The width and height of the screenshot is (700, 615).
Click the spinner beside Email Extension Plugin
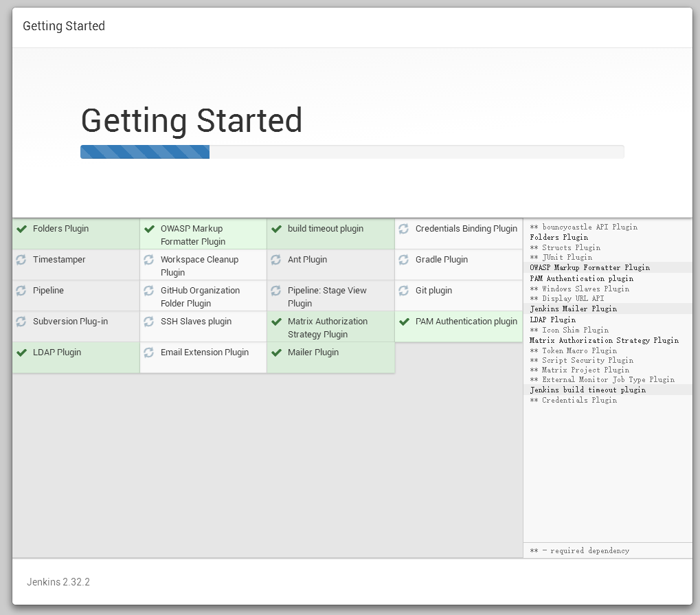tap(148, 353)
